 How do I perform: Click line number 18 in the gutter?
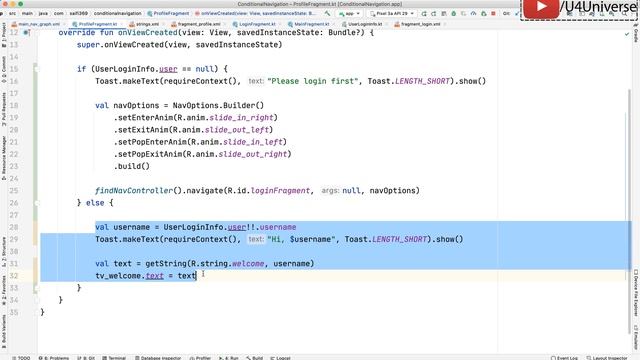(x=14, y=105)
